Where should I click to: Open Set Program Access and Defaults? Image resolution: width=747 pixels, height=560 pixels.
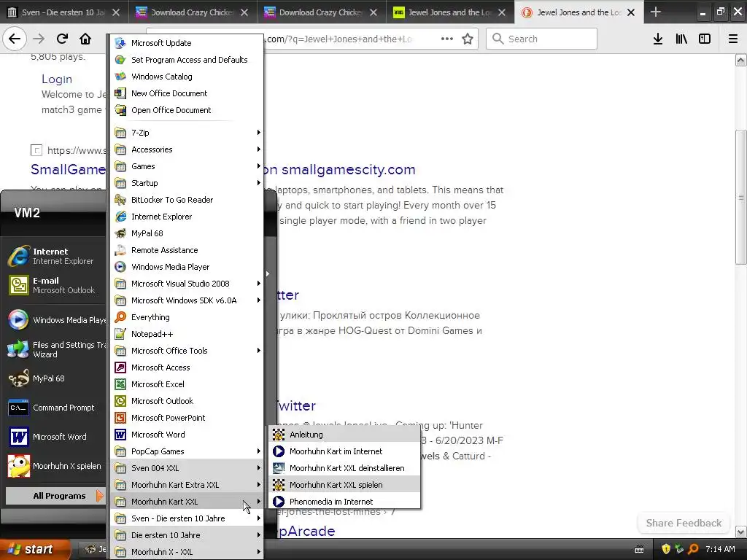pos(187,60)
